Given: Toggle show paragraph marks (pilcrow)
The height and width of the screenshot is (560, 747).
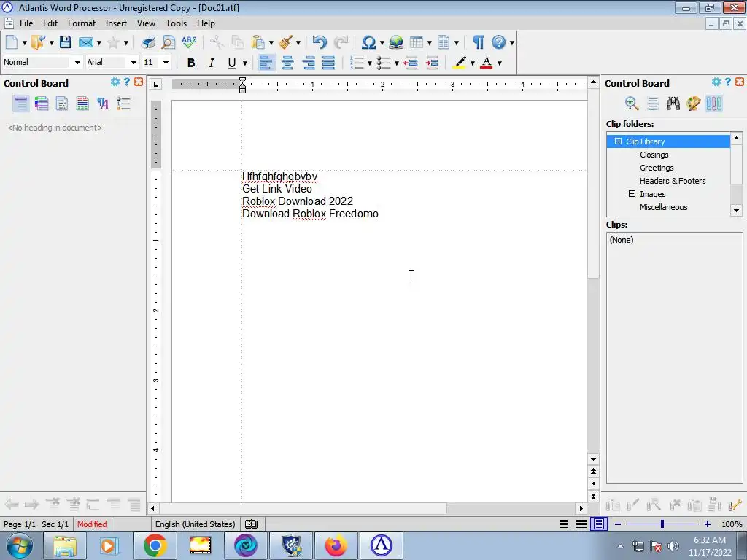Looking at the screenshot, I should [478, 42].
